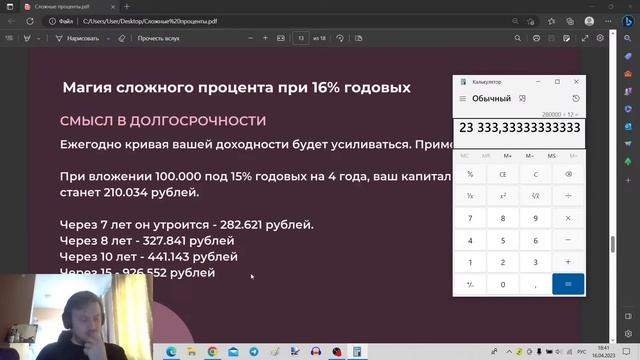640x360 pixels.
Task: Open the Edge three-dot menu
Action: pos(608,21)
